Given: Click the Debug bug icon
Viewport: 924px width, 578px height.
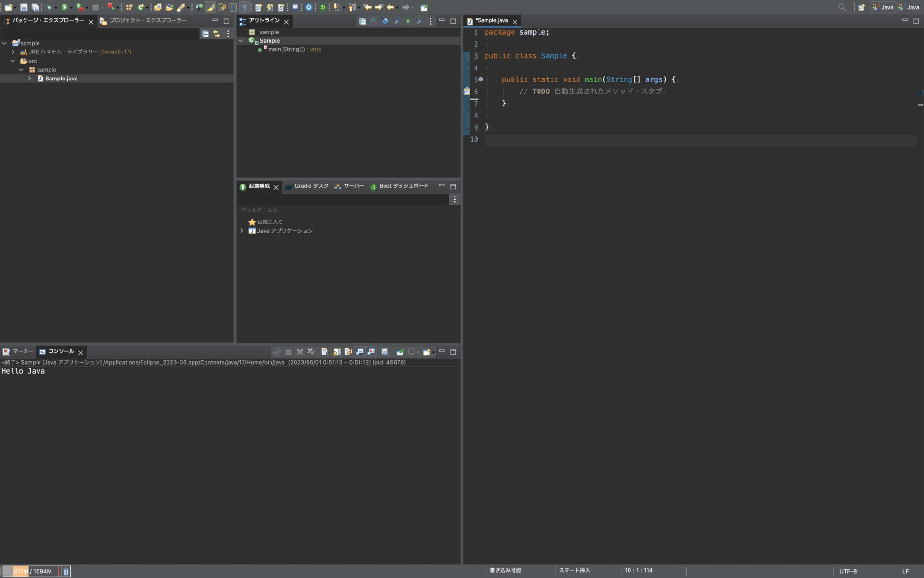Looking at the screenshot, I should [x=49, y=7].
